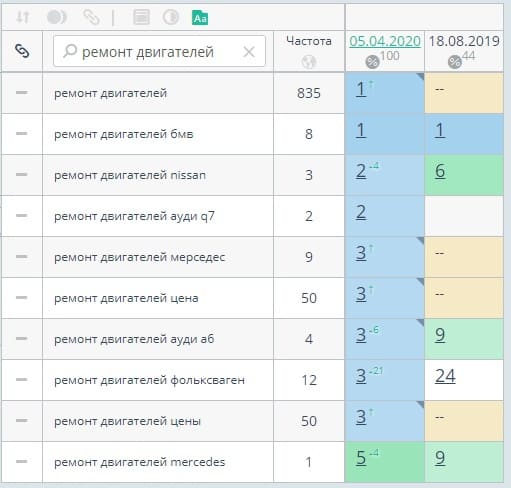
Task: Toggle the double-circle filter icon
Action: tap(57, 17)
